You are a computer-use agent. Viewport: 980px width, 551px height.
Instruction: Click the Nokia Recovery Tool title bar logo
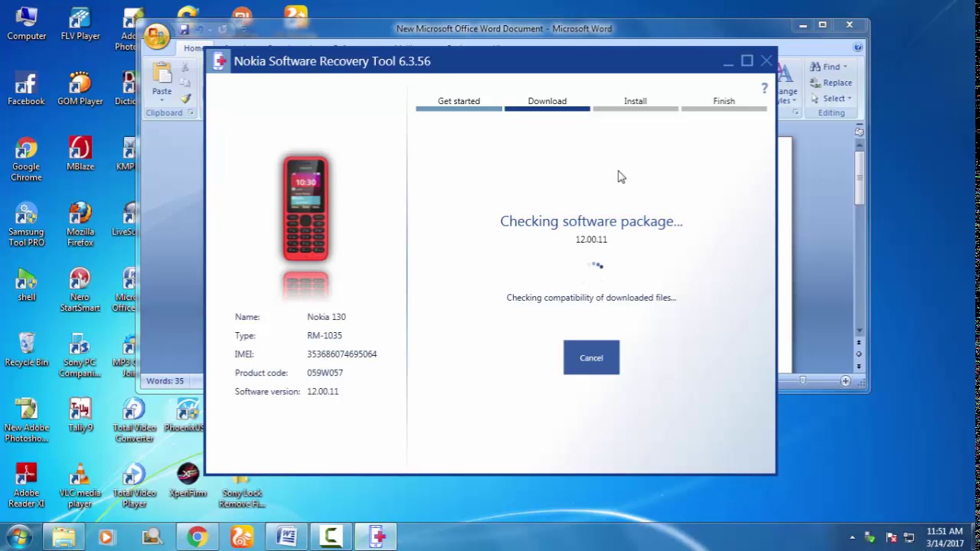coord(220,61)
